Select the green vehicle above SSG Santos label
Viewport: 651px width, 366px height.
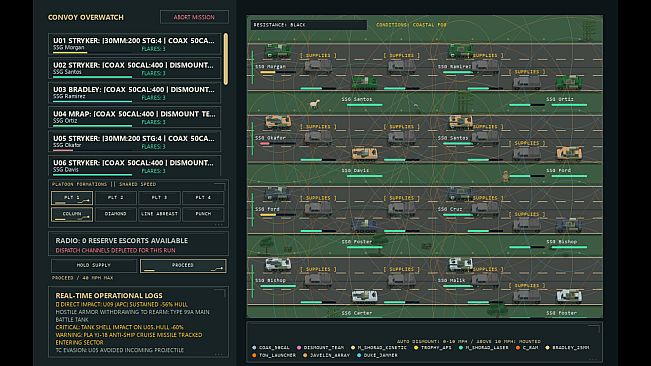(365, 82)
